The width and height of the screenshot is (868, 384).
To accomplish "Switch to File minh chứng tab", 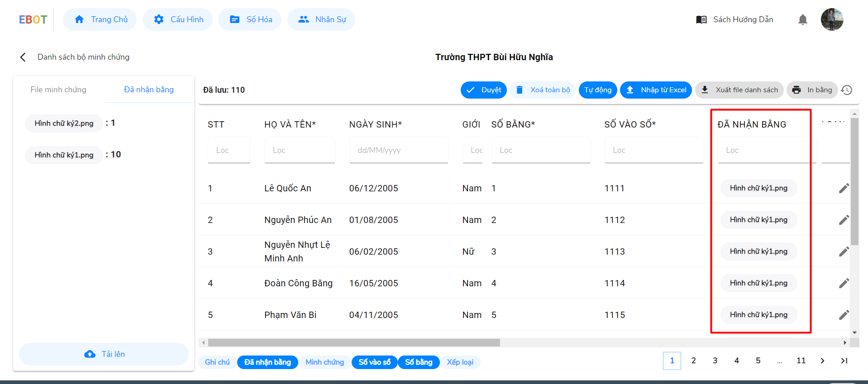I will coord(58,90).
